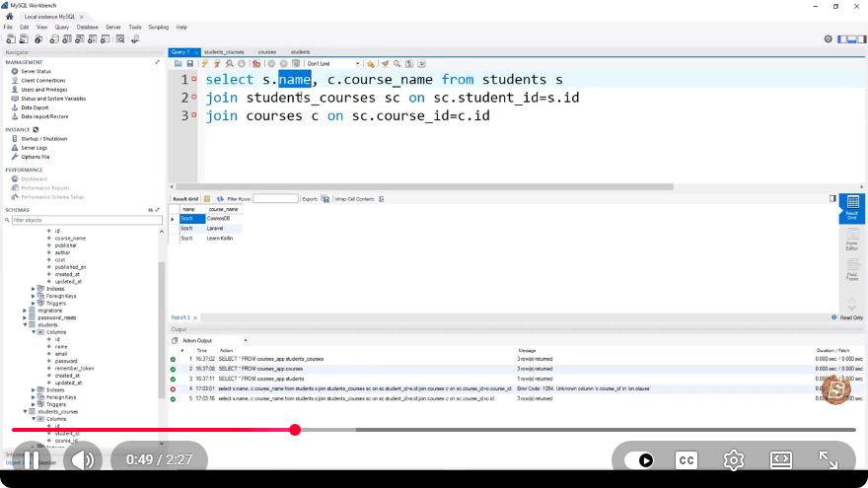Click the rollback transaction icon

[x=283, y=64]
